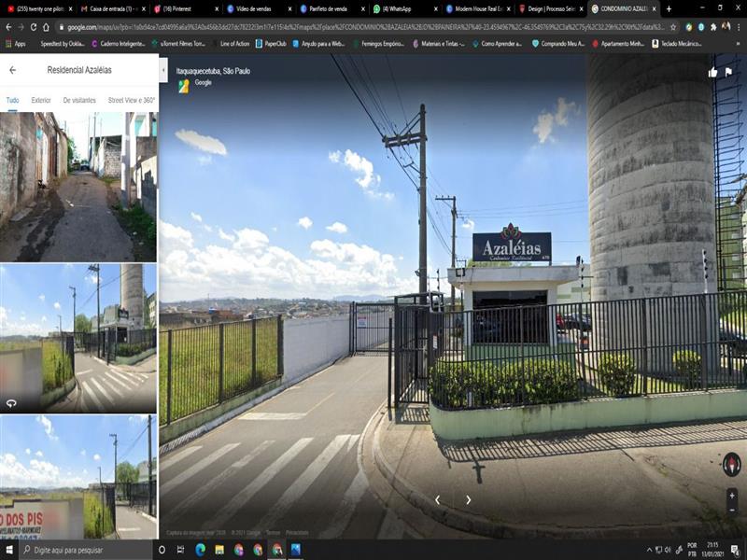Screen dimensions: 747x560
Task: Open the Google Maps pegman logo
Action: pos(184,86)
